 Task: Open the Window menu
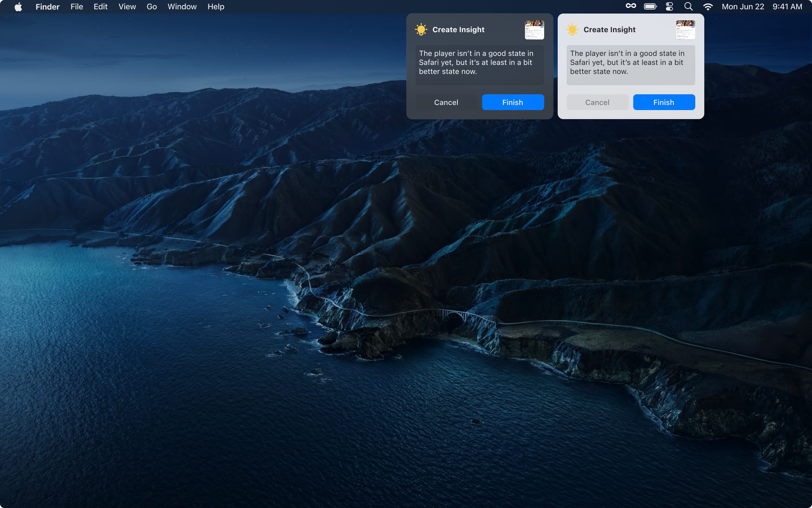coord(182,7)
